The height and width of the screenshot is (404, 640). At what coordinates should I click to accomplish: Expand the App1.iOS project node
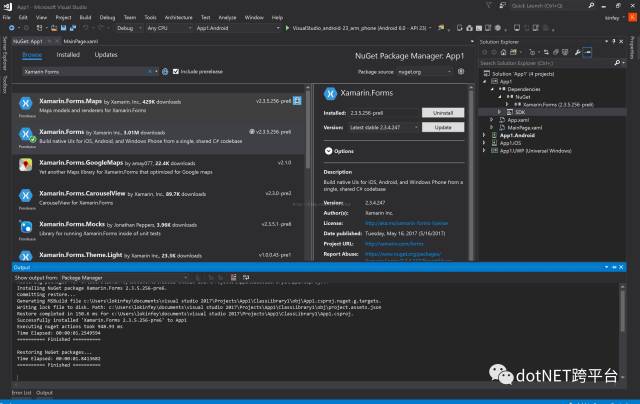coord(484,143)
